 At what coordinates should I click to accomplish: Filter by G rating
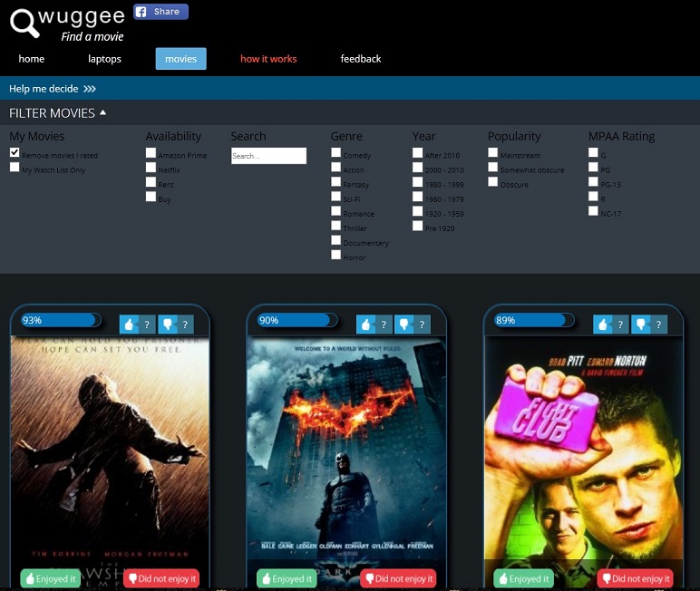pyautogui.click(x=593, y=152)
